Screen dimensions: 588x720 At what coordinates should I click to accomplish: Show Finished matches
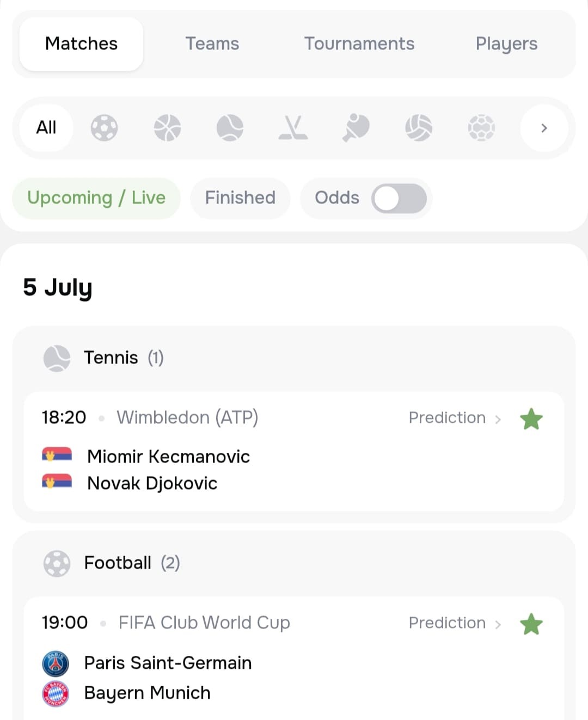click(240, 198)
